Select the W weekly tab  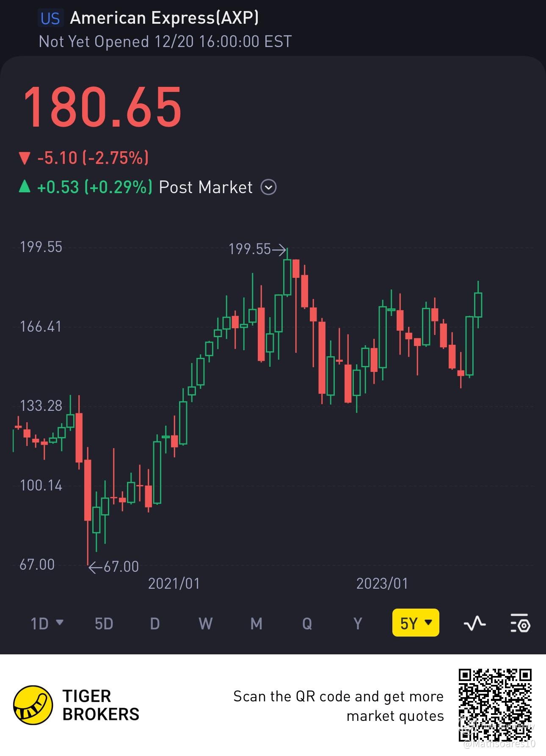(206, 623)
